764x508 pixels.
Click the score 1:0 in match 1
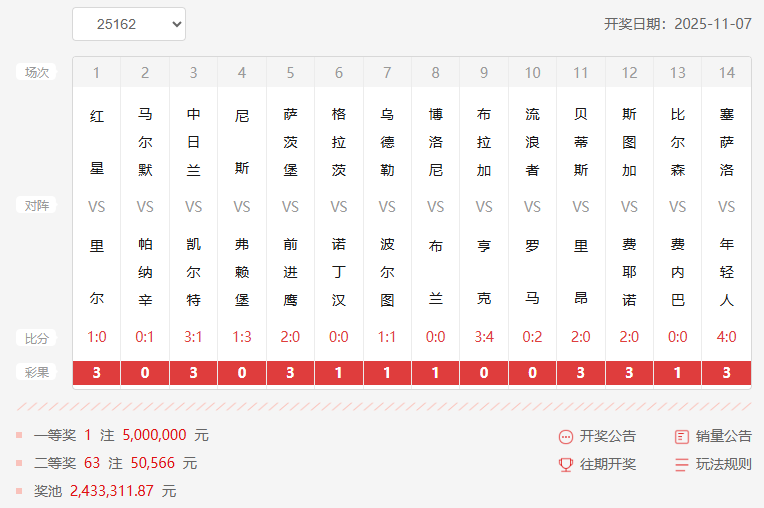coord(96,337)
